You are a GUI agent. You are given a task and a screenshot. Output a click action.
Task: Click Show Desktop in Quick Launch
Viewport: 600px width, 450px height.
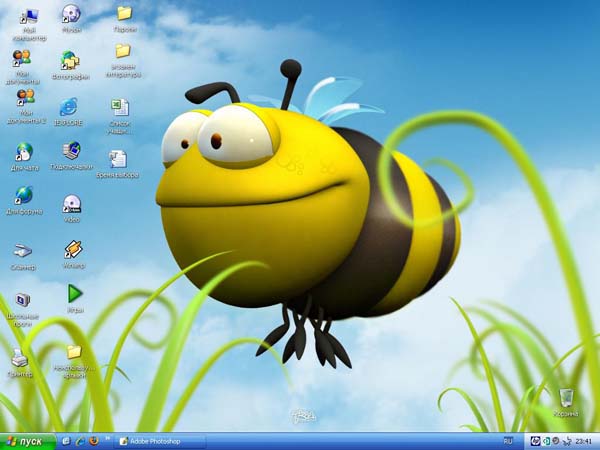point(67,441)
